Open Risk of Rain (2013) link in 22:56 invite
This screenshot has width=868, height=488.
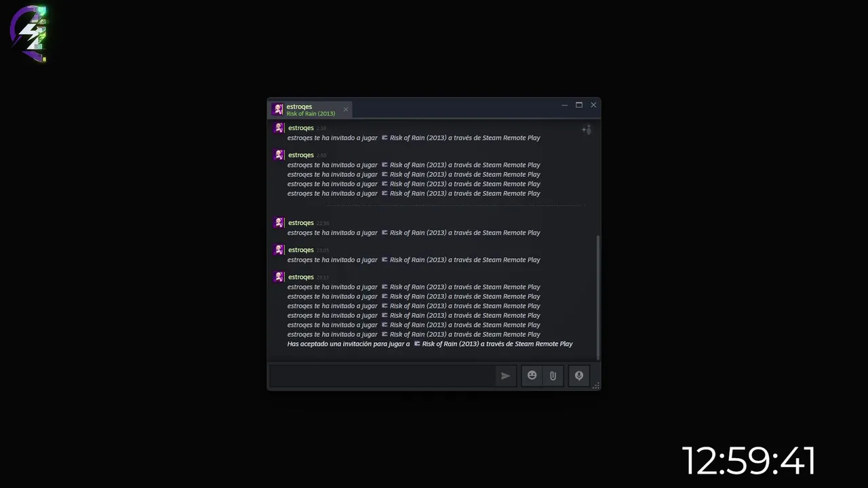click(418, 232)
